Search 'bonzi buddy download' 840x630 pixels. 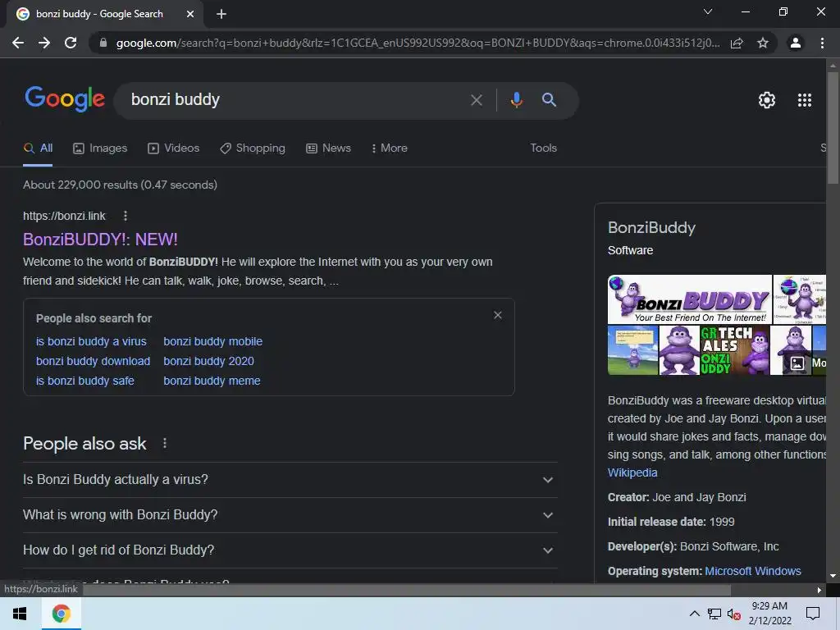click(x=93, y=361)
